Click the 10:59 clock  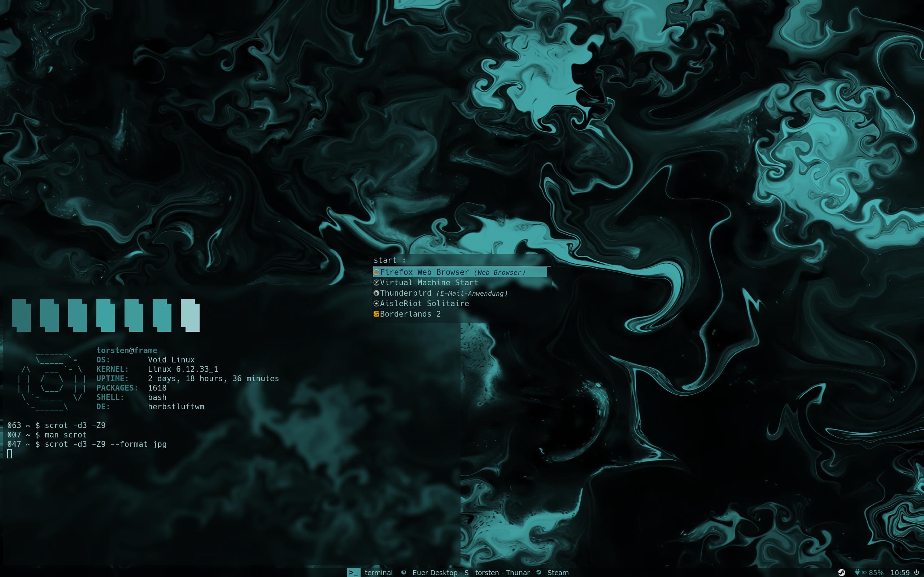coord(900,572)
